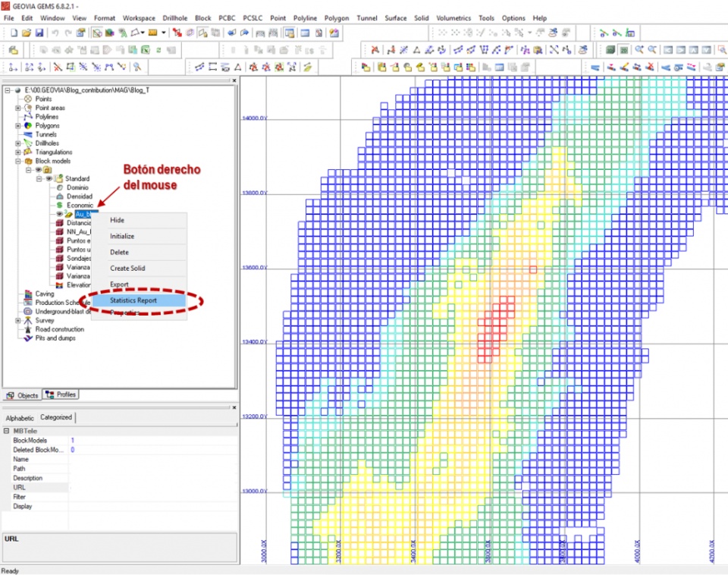This screenshot has width=728, height=575.
Task: Open the Volumetrics menu
Action: 453,18
